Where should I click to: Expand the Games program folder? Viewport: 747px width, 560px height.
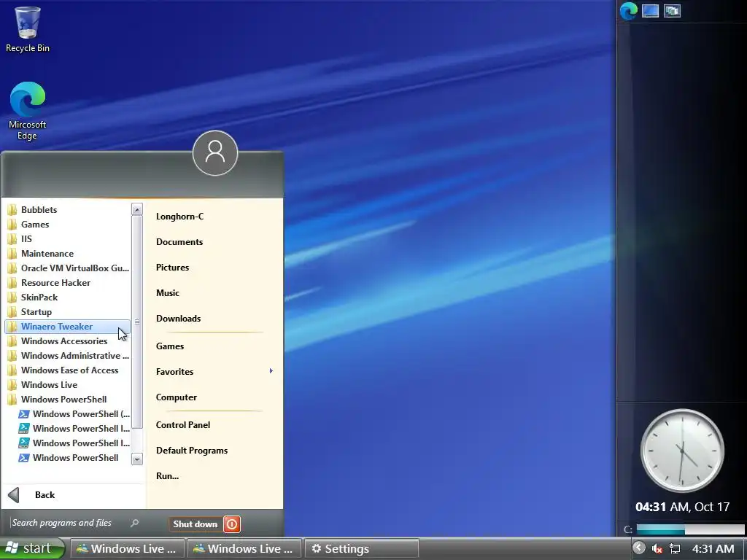click(66, 225)
